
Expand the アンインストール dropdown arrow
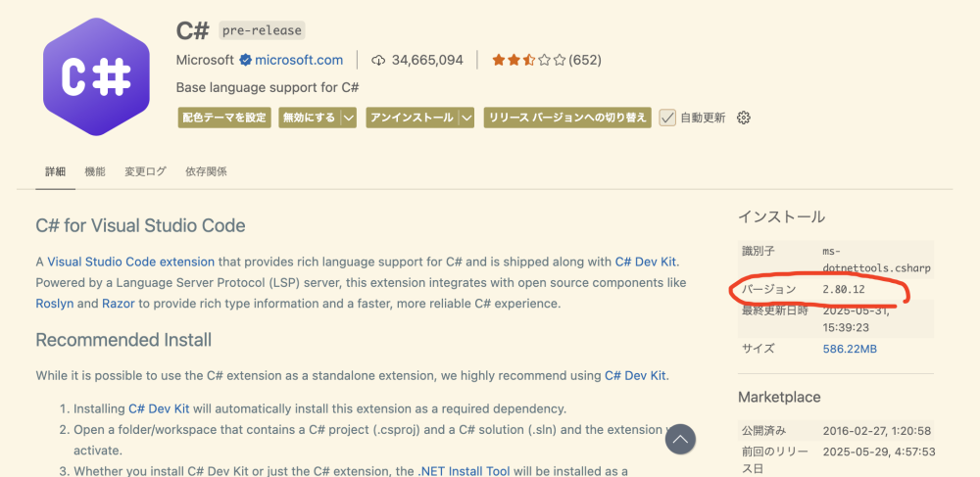[x=466, y=118]
